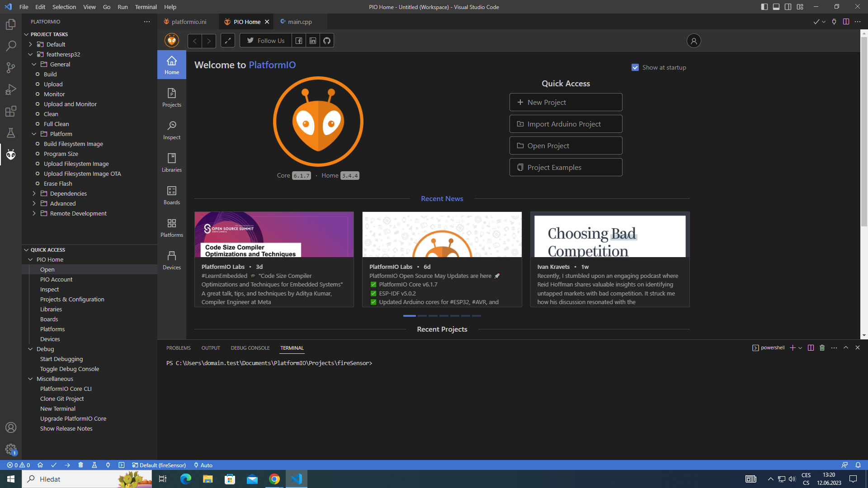Select the PlatformIO alien icon in activity bar

[x=11, y=155]
